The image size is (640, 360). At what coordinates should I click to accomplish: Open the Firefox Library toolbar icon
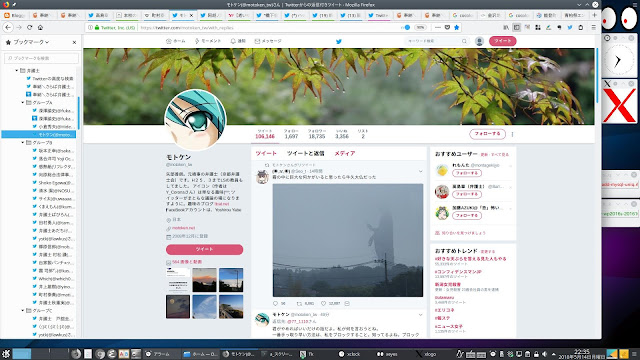click(x=506, y=27)
